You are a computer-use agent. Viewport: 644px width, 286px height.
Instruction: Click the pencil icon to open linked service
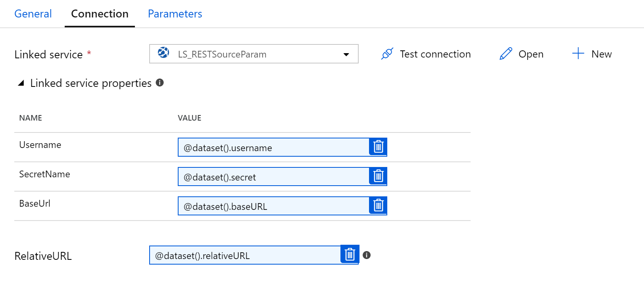pos(506,54)
